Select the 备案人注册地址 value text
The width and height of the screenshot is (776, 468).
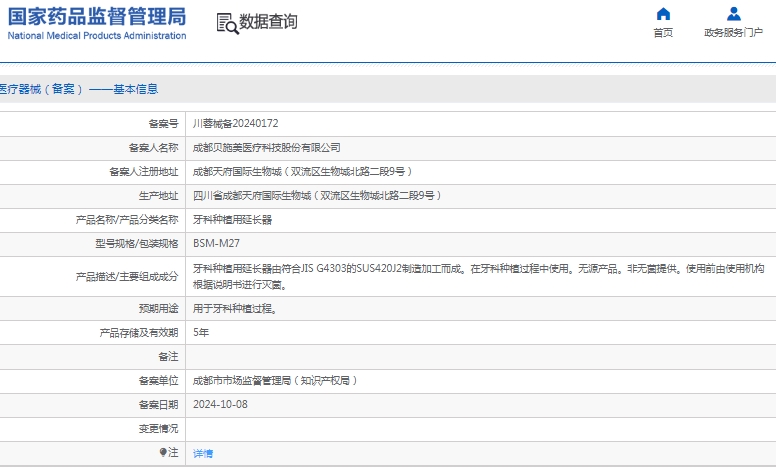click(302, 172)
